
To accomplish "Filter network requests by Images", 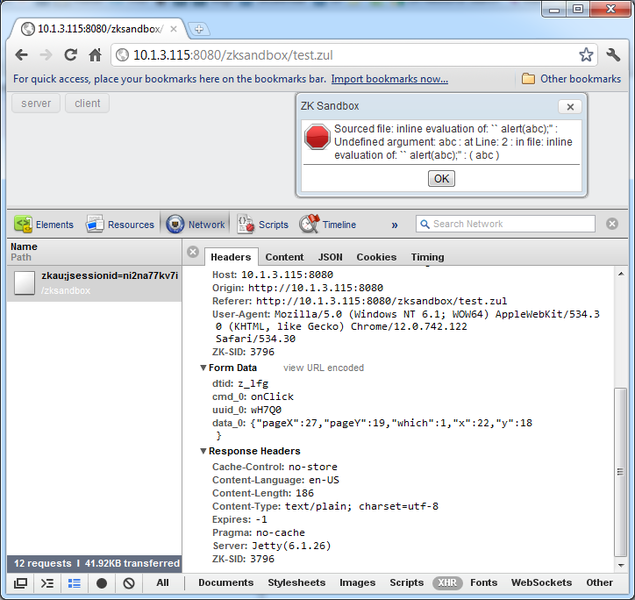I will click(357, 583).
